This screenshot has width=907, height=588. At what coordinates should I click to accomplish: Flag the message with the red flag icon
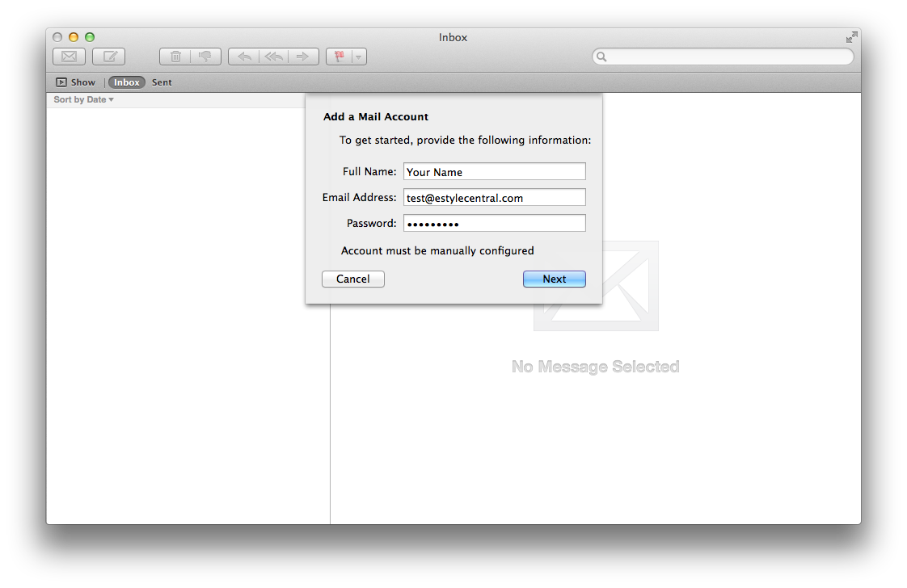point(339,57)
